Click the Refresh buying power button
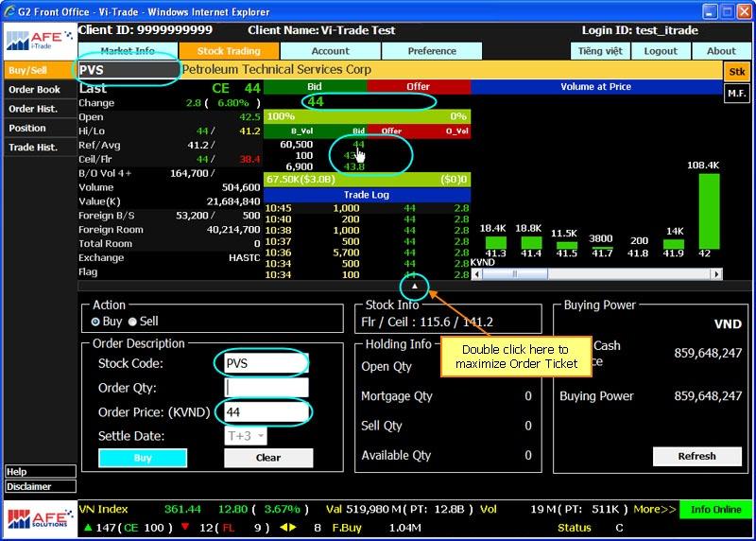The width and height of the screenshot is (756, 541). (696, 456)
